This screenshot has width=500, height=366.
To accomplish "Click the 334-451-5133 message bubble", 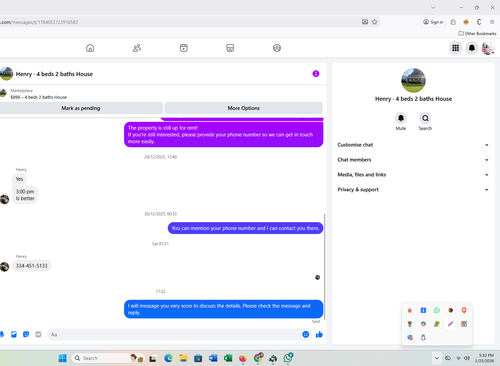I will pyautogui.click(x=32, y=266).
